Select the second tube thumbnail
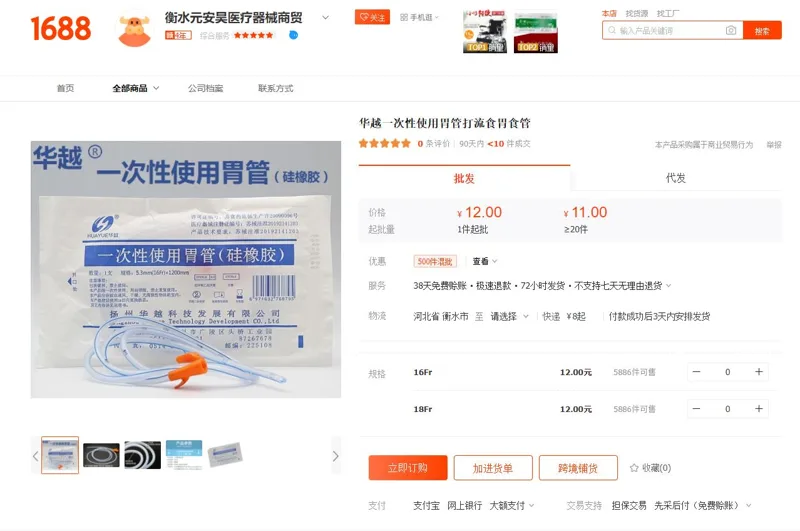 pos(101,455)
